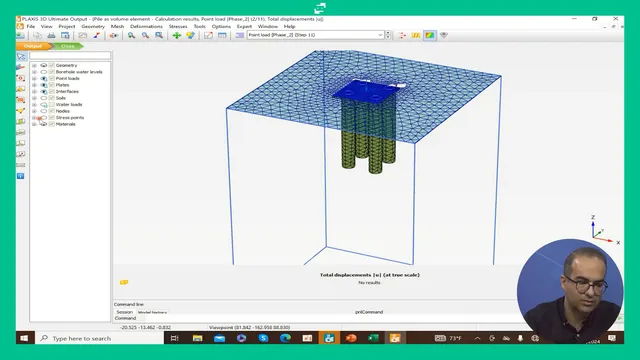Activate the arrow selection tool in sidebar
Image resolution: width=640 pixels, height=360 pixels.
click(x=21, y=56)
